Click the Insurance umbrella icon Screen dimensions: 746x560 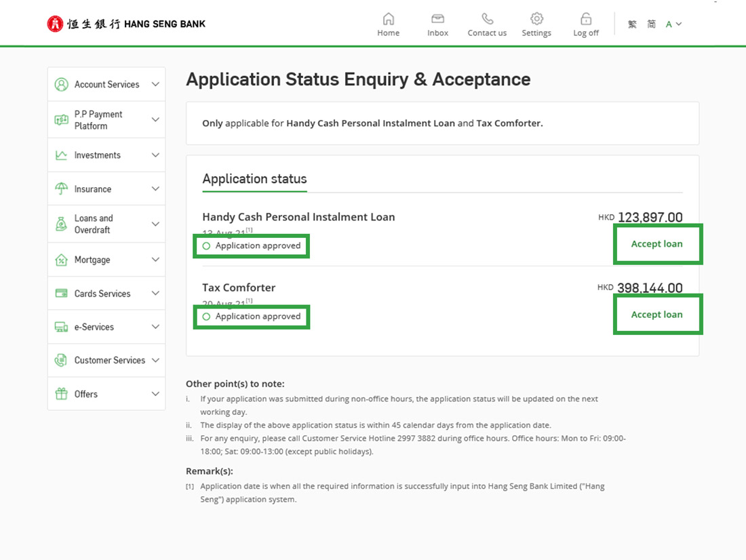point(61,189)
